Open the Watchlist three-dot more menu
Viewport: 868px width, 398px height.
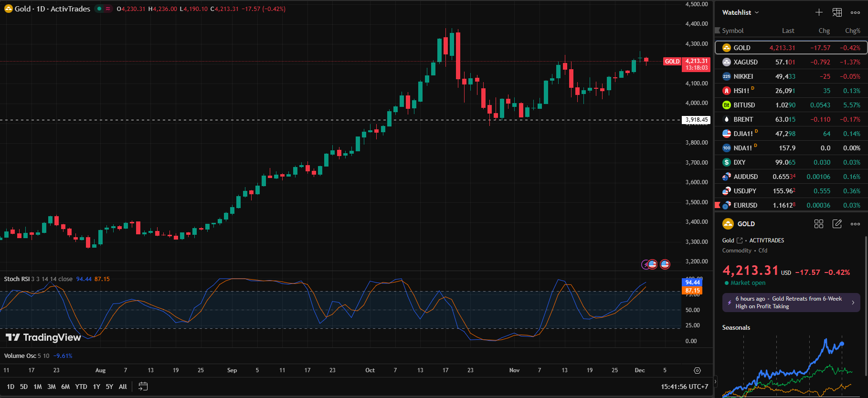coord(855,12)
